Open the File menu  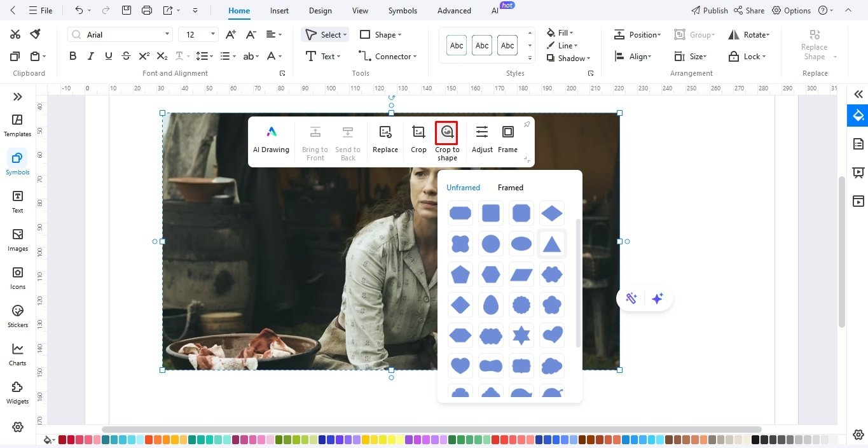click(39, 10)
